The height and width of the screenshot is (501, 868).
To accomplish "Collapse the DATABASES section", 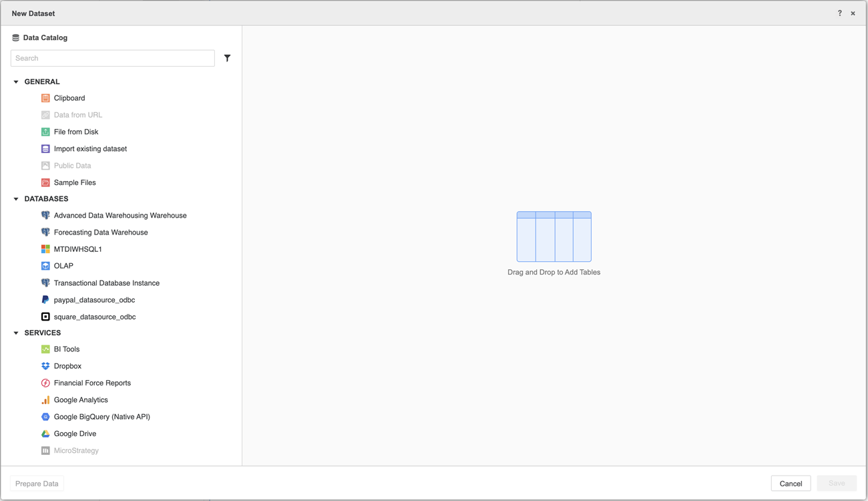I will pos(16,199).
